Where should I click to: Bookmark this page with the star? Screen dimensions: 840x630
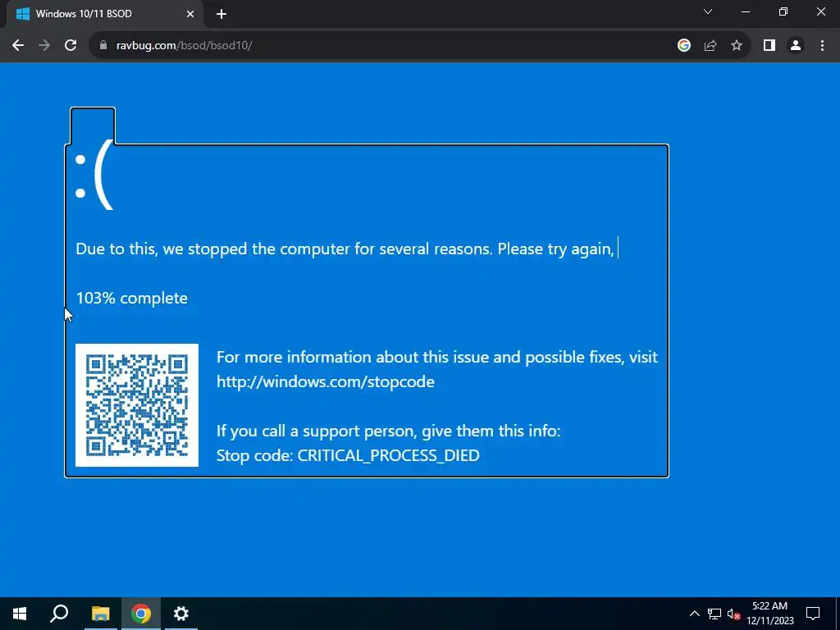[x=737, y=46]
